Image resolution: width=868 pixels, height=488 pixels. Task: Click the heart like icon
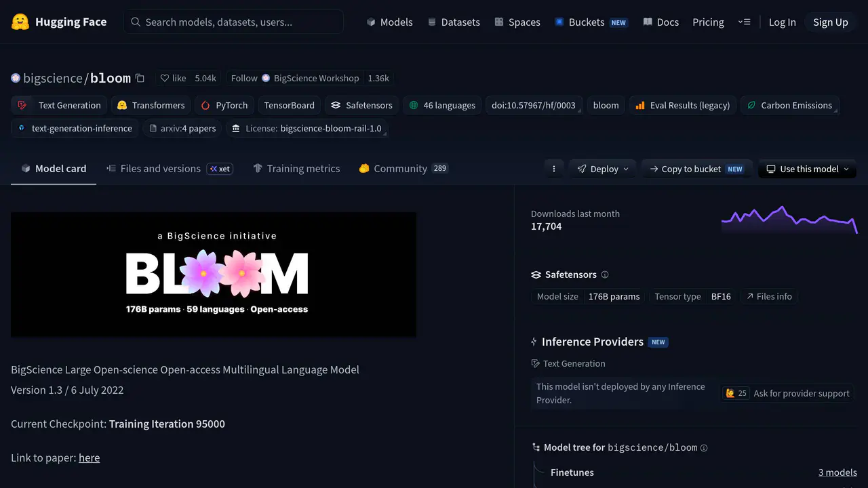(164, 78)
